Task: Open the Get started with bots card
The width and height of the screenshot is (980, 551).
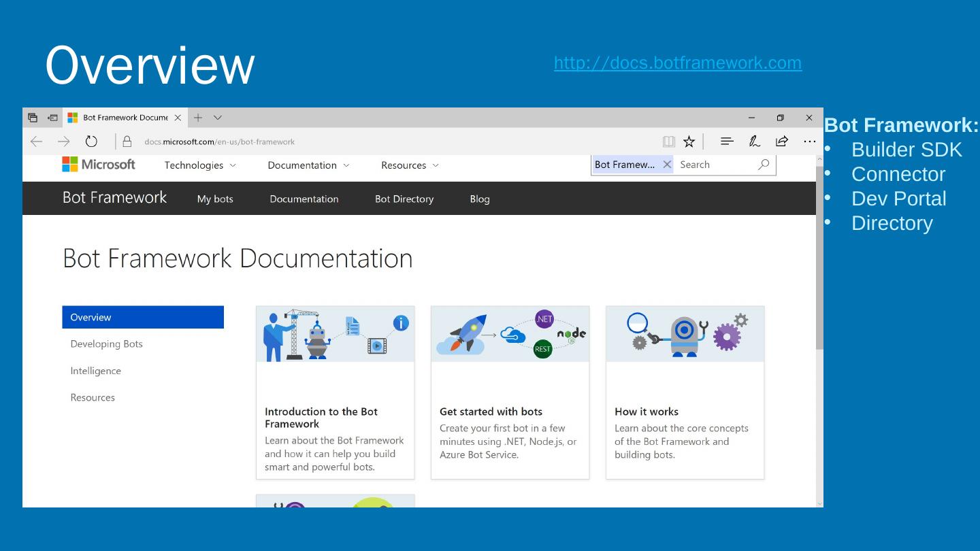Action: click(x=510, y=392)
